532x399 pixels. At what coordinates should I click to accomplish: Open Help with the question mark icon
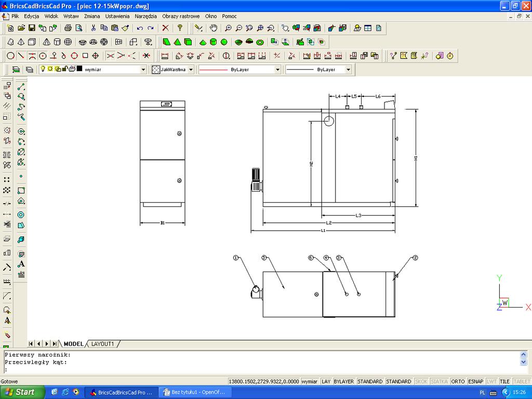[x=180, y=28]
